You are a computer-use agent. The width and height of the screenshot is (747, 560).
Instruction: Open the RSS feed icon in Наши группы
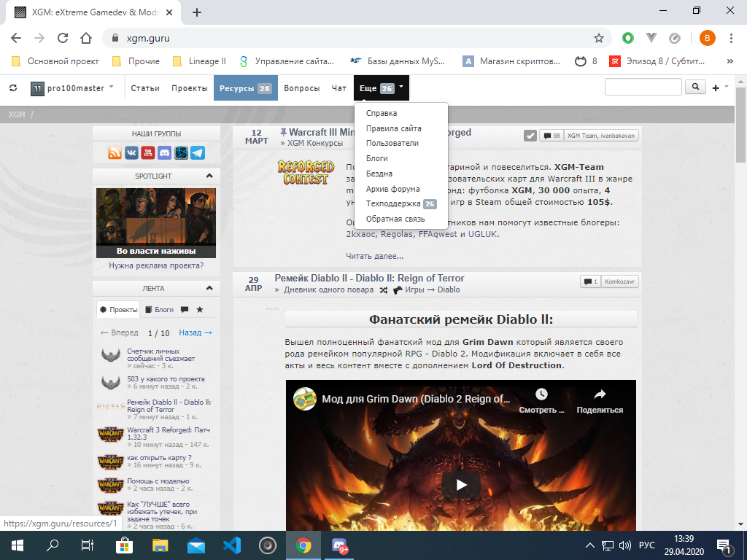tap(115, 153)
